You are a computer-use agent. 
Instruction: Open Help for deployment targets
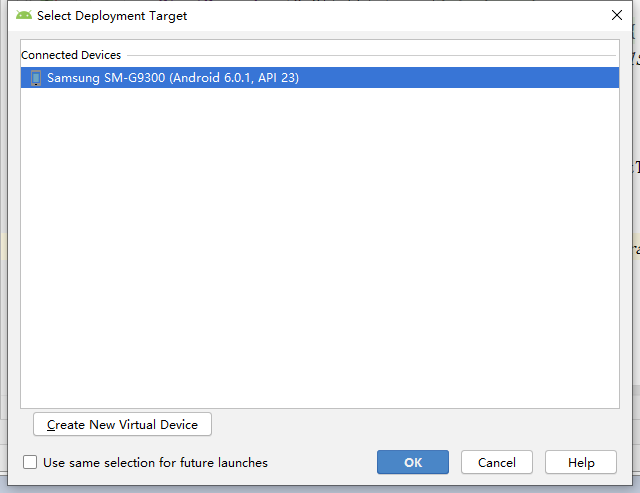click(x=581, y=462)
